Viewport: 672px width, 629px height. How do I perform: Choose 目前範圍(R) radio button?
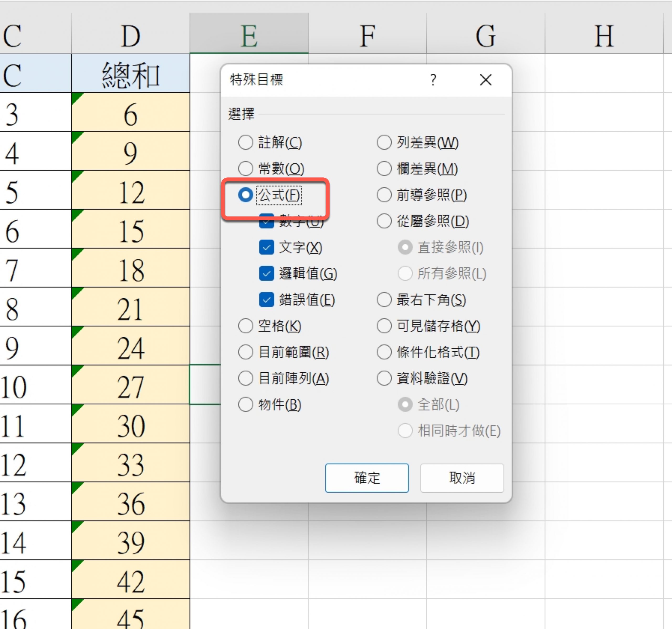click(x=246, y=352)
